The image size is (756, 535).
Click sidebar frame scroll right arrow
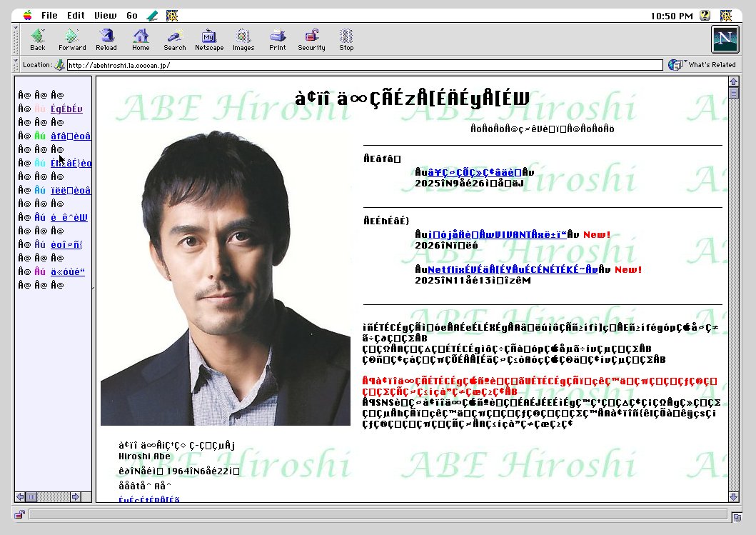click(76, 497)
